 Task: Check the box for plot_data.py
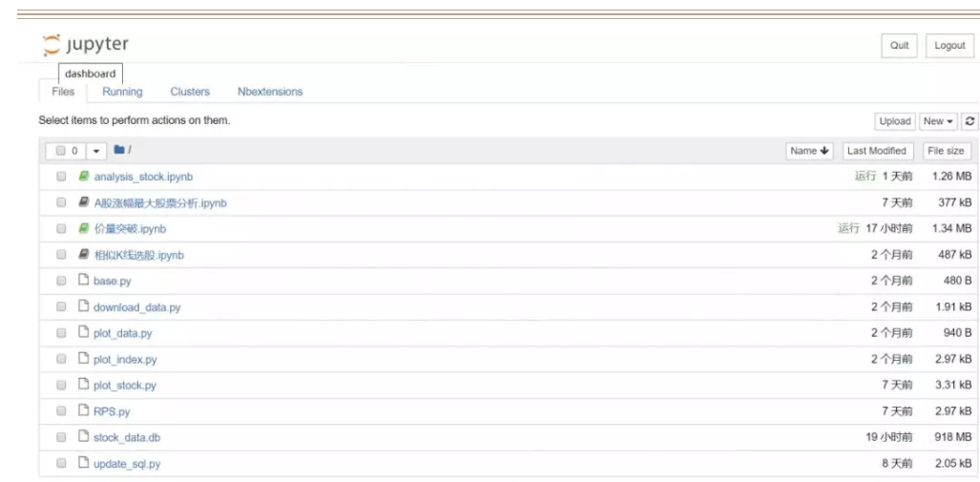coord(61,333)
